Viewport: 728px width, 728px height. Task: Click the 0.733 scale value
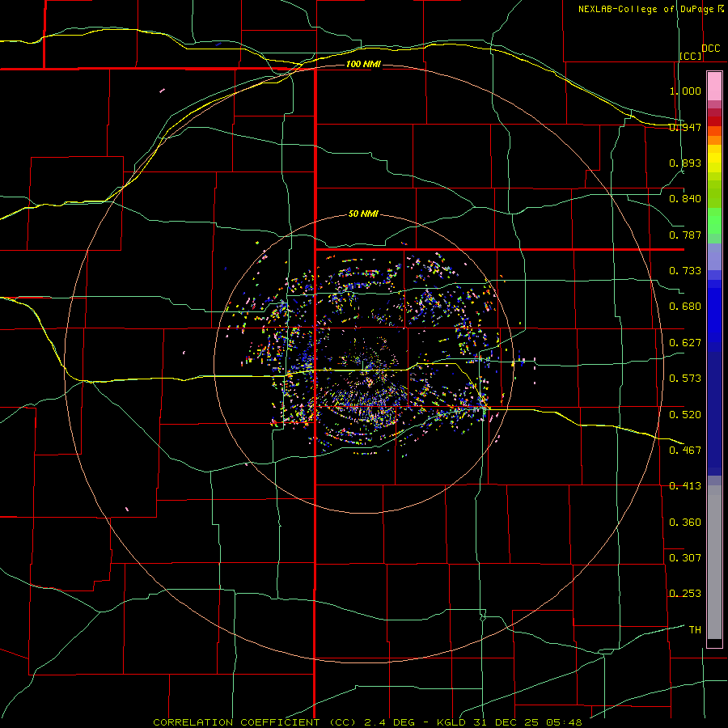coord(685,271)
